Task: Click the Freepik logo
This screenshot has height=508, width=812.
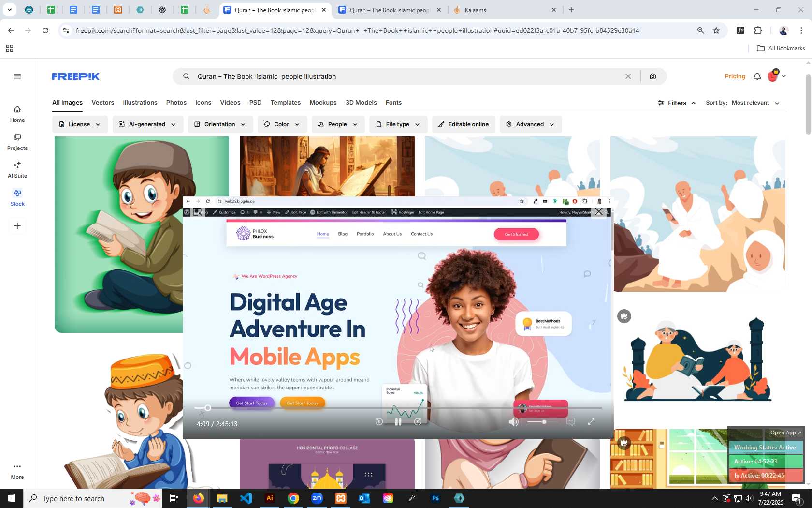Action: click(75, 76)
